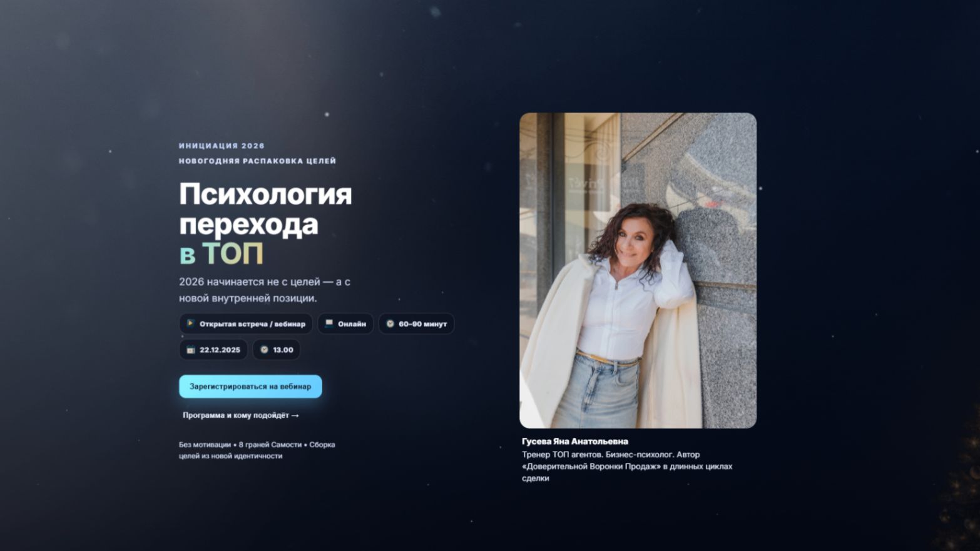The height and width of the screenshot is (551, 980).
Task: Click the clock icon beside 60–90 минут
Action: pos(390,324)
